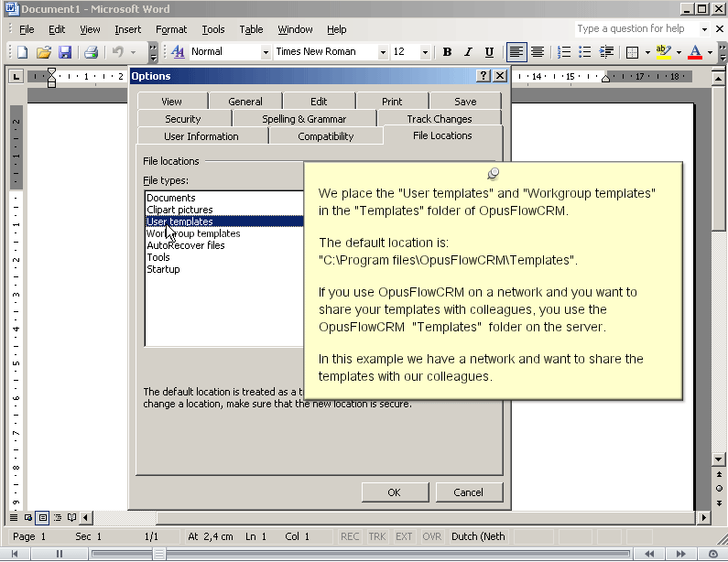The height and width of the screenshot is (562, 728).
Task: Click the Previous Page double-arrow icon
Action: click(x=719, y=474)
